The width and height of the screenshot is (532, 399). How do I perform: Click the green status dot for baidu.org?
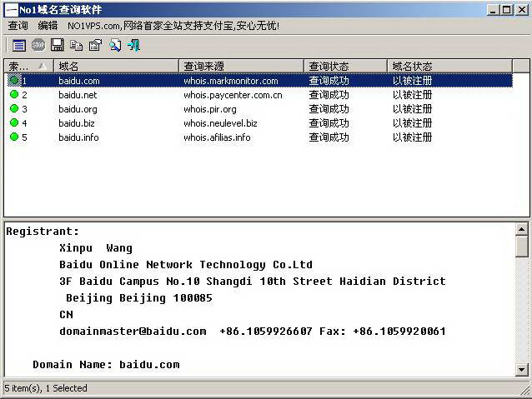tap(14, 109)
